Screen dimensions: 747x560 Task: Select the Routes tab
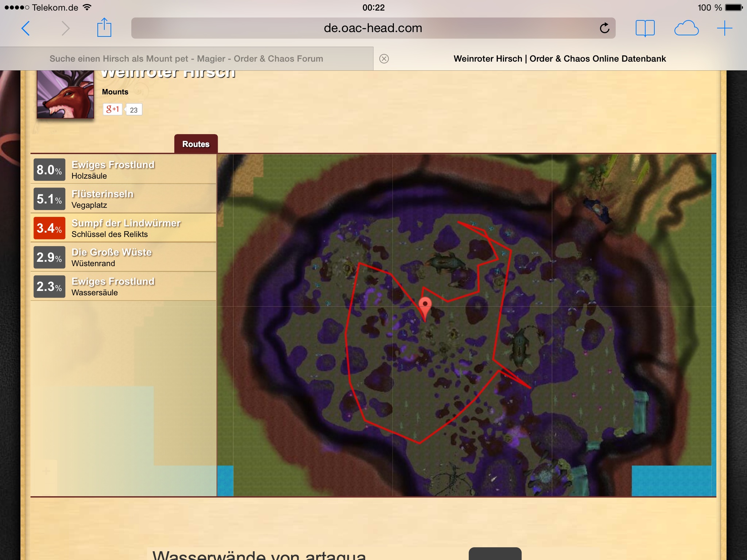coord(196,144)
